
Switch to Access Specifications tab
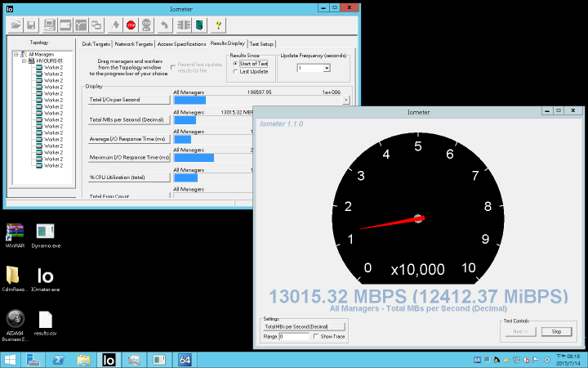tap(181, 44)
